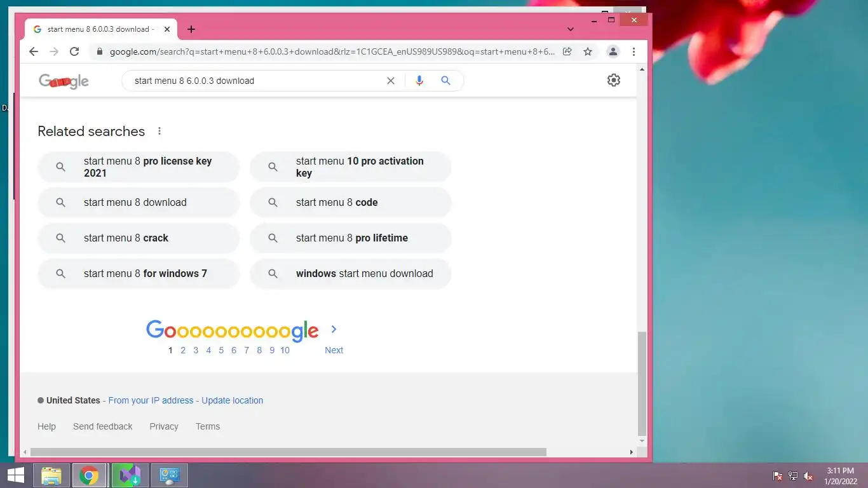The width and height of the screenshot is (868, 488).
Task: Select start menu 8 pro lifetime suggestion
Action: tap(351, 238)
